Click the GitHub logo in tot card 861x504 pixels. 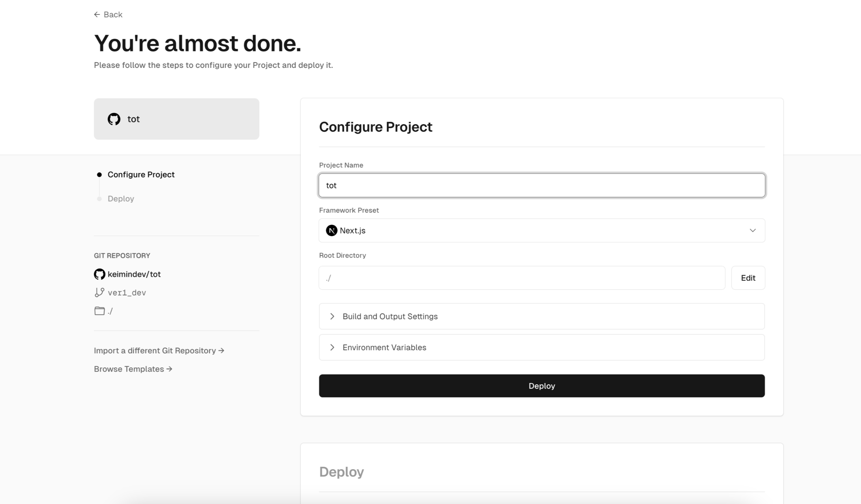click(x=114, y=119)
